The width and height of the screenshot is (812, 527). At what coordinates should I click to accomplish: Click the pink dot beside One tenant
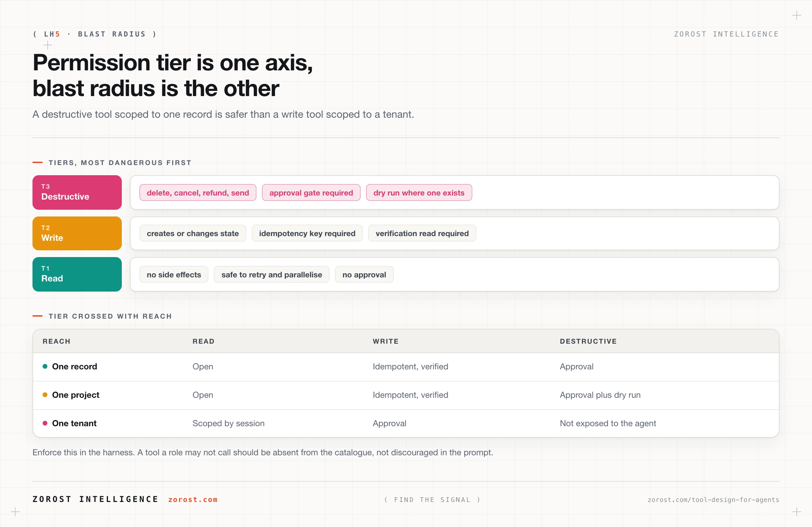pos(45,423)
